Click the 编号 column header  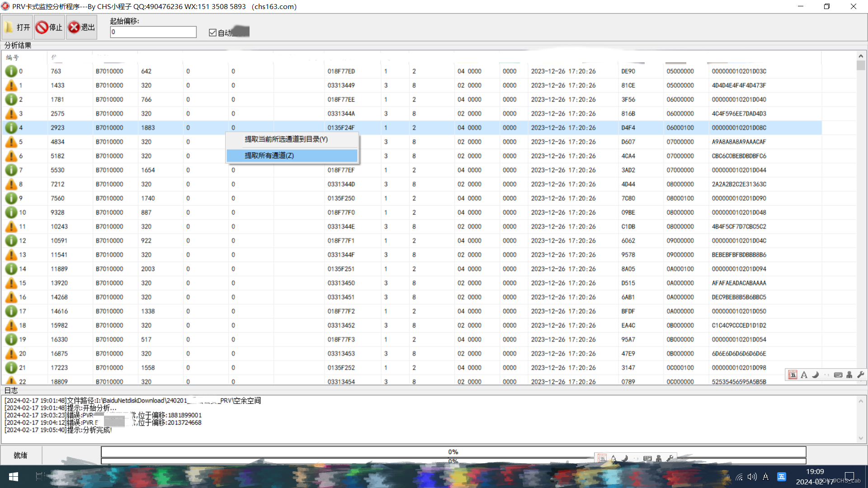pos(13,57)
